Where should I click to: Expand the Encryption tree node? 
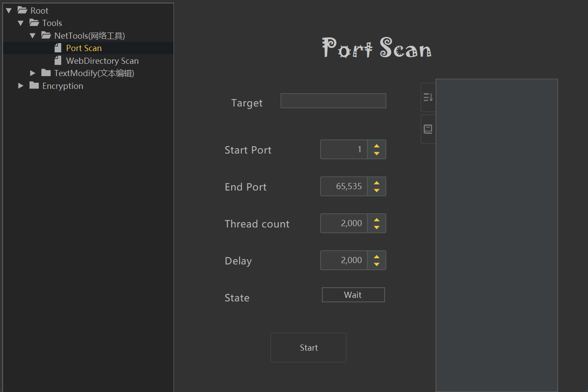coord(21,86)
